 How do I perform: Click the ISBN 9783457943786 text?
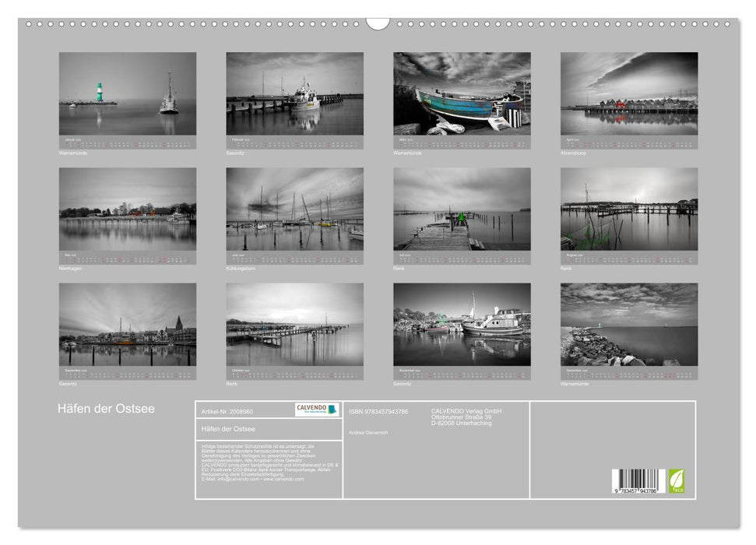click(x=378, y=411)
